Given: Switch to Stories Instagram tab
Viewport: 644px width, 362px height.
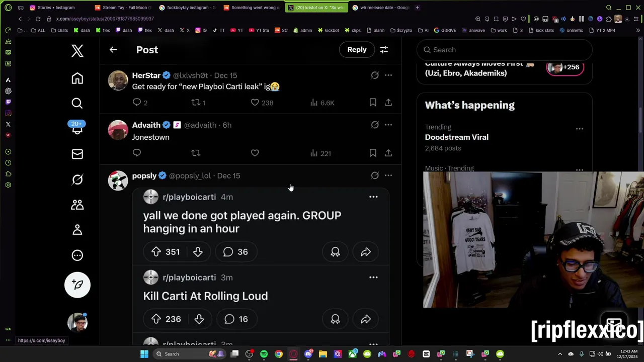Looking at the screenshot, I should 56,8.
